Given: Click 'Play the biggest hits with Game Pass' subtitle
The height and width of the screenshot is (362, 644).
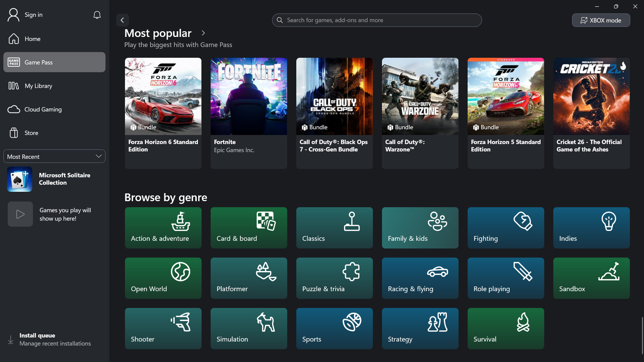Looking at the screenshot, I should pyautogui.click(x=178, y=45).
